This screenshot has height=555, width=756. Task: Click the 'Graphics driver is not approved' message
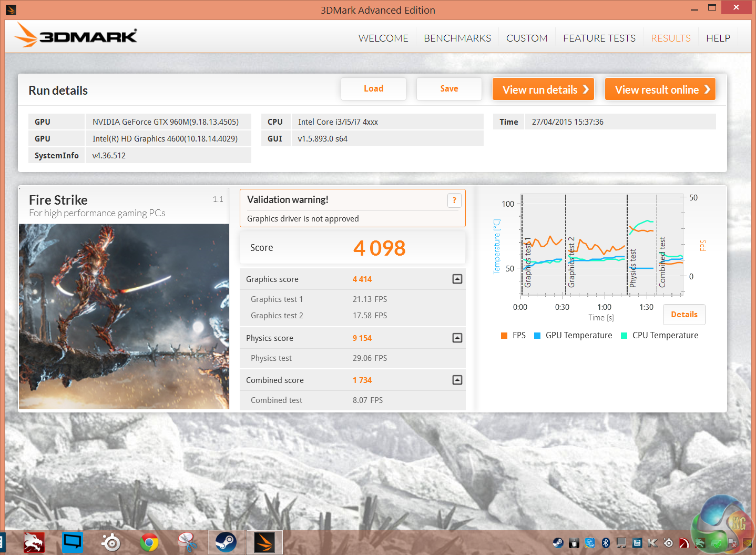(x=303, y=218)
